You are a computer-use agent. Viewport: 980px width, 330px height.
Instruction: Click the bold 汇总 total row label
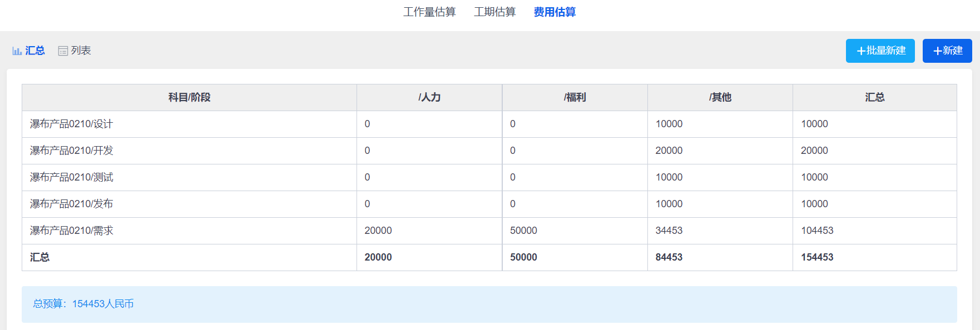39,257
